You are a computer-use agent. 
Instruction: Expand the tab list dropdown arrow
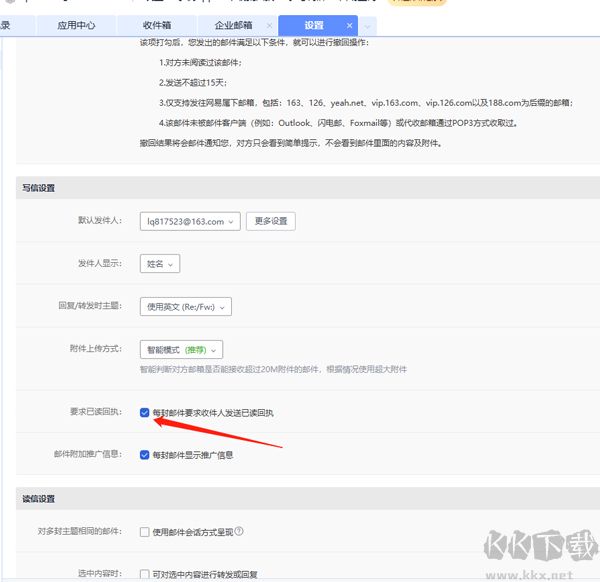tap(367, 26)
